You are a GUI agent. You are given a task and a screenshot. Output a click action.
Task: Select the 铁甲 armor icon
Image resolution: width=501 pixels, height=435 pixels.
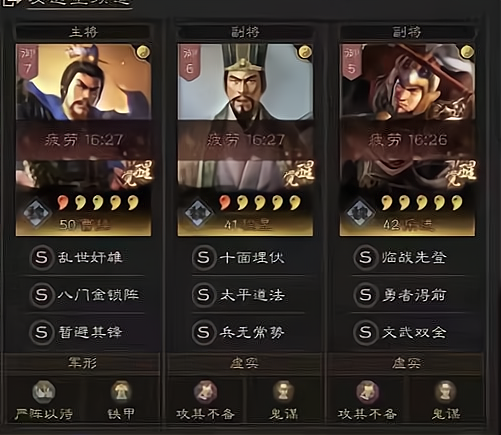tap(121, 392)
